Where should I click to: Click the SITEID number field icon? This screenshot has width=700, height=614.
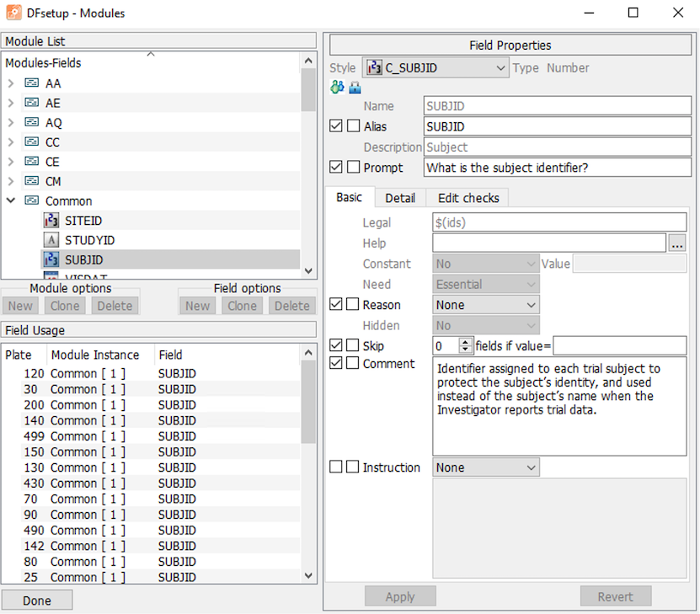click(51, 221)
